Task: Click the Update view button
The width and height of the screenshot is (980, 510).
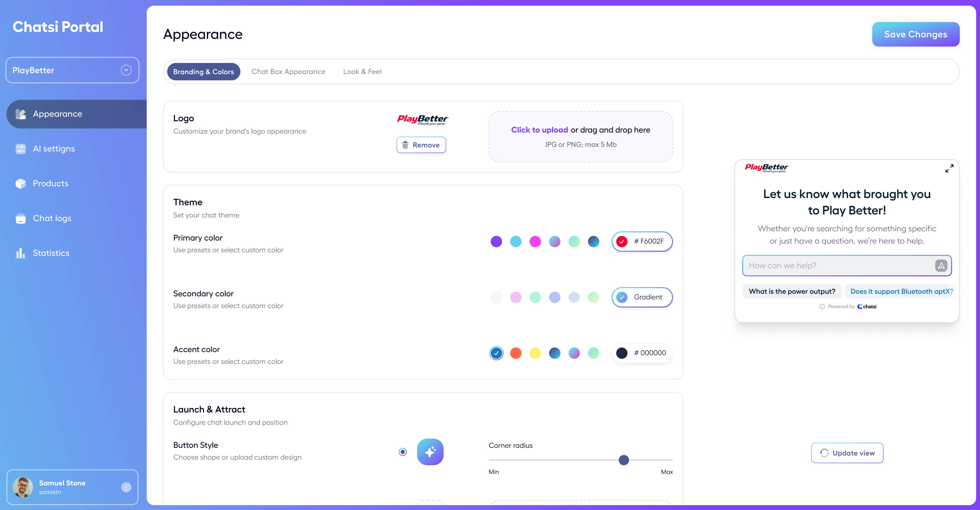Action: click(847, 453)
